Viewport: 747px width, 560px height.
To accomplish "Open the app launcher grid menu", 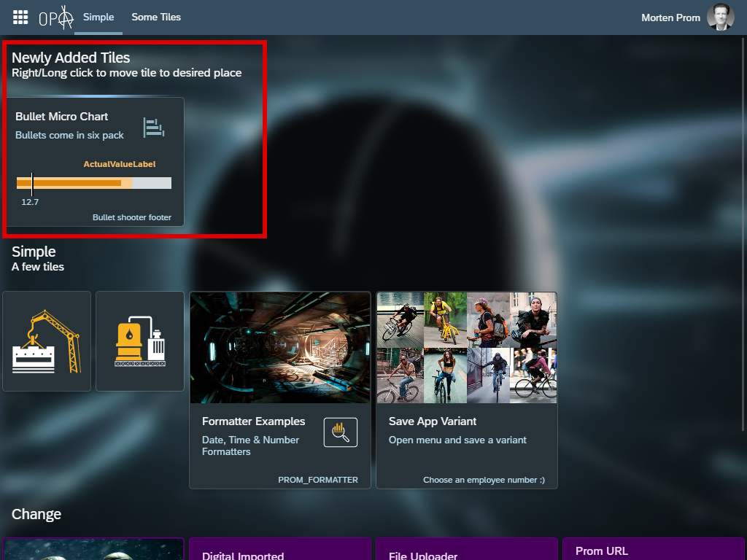I will click(20, 17).
